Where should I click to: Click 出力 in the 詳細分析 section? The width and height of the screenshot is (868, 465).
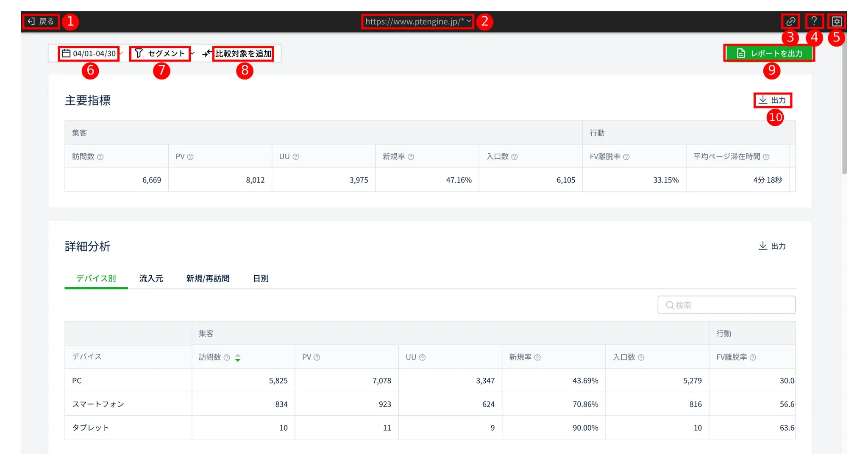(x=772, y=246)
